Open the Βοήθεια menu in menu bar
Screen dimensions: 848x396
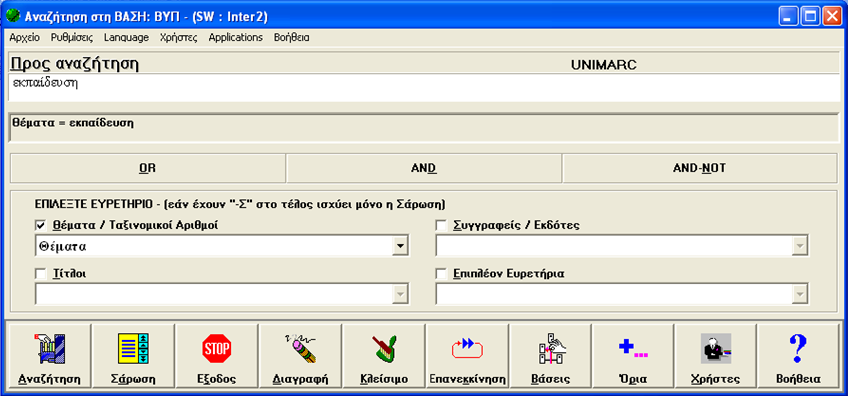coord(292,38)
